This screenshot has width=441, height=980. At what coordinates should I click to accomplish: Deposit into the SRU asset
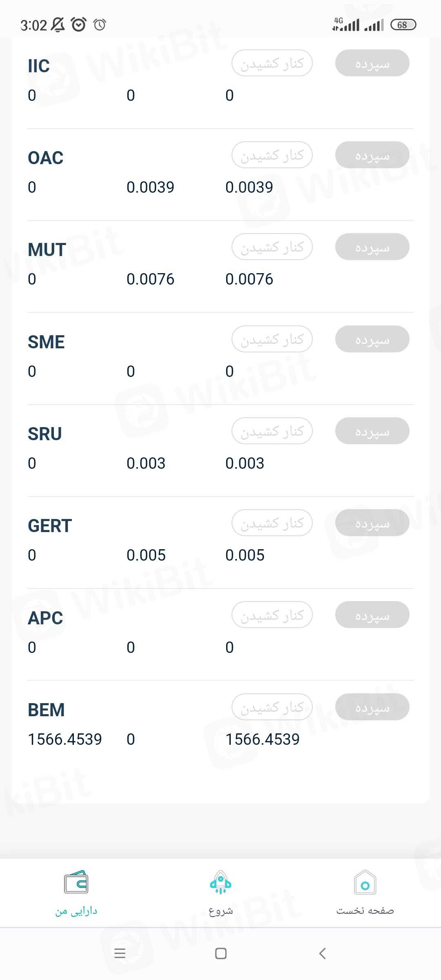pyautogui.click(x=372, y=431)
